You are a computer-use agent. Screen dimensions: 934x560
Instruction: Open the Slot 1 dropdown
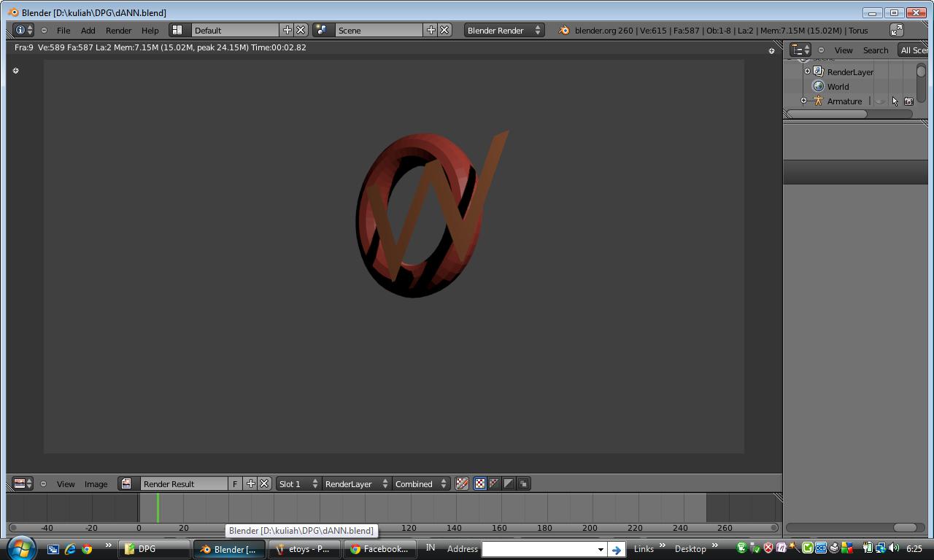point(295,483)
